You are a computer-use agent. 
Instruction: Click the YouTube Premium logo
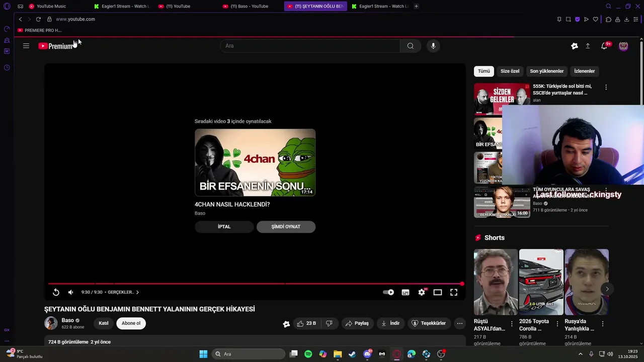pyautogui.click(x=56, y=46)
